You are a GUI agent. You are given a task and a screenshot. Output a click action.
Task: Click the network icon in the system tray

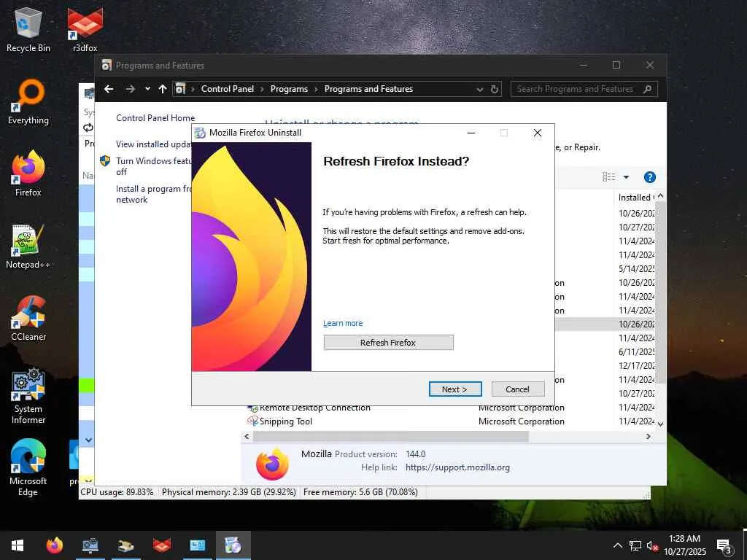pos(635,545)
